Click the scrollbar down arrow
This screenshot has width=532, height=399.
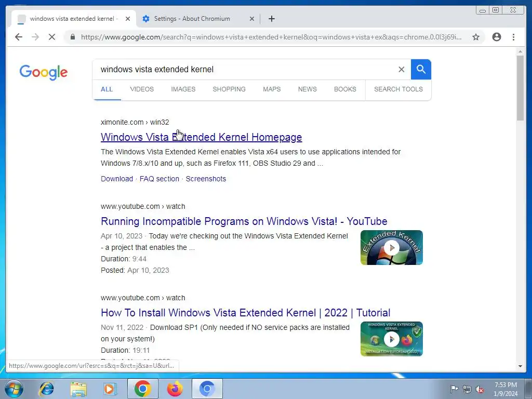[520, 366]
